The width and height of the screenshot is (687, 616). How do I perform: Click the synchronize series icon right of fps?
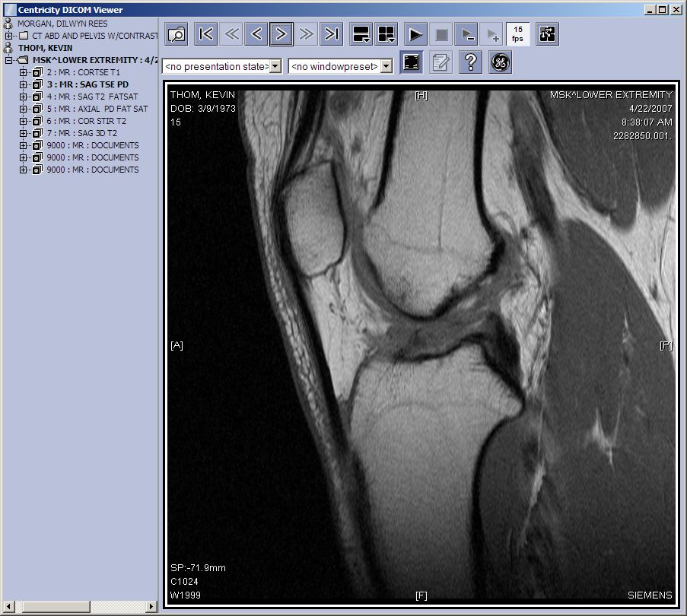click(547, 33)
